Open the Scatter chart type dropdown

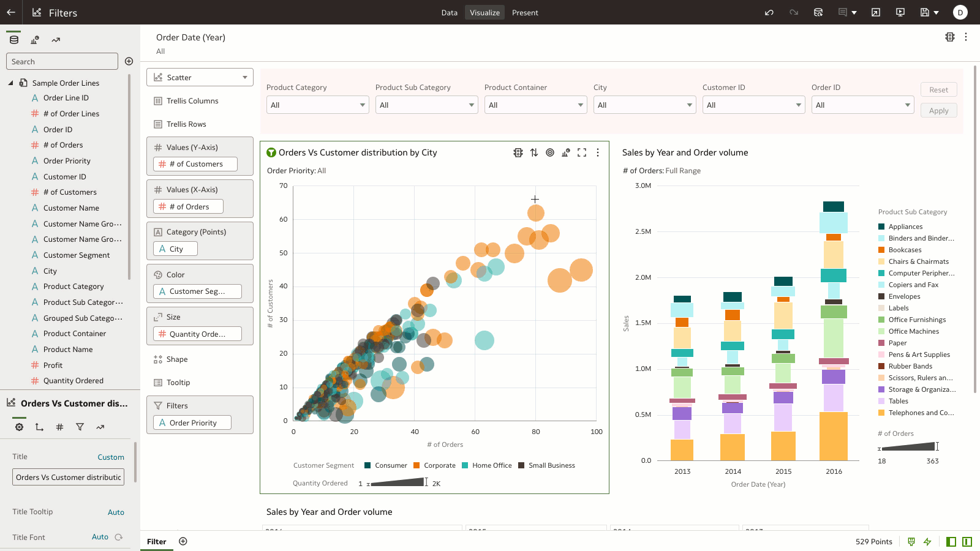200,77
